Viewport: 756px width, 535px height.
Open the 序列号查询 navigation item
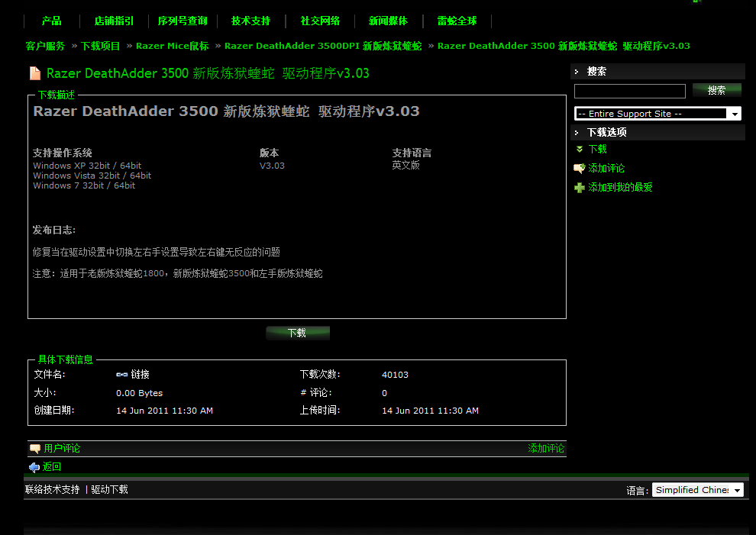pyautogui.click(x=183, y=21)
